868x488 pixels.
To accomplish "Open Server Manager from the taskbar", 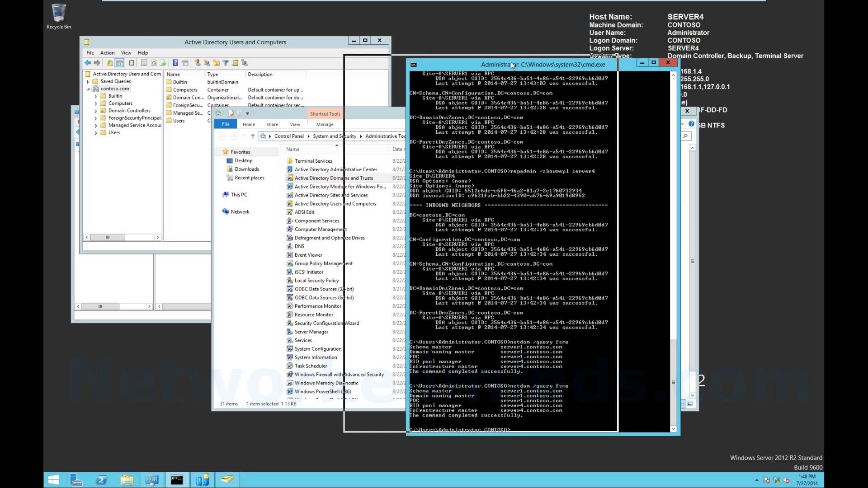I will click(76, 480).
